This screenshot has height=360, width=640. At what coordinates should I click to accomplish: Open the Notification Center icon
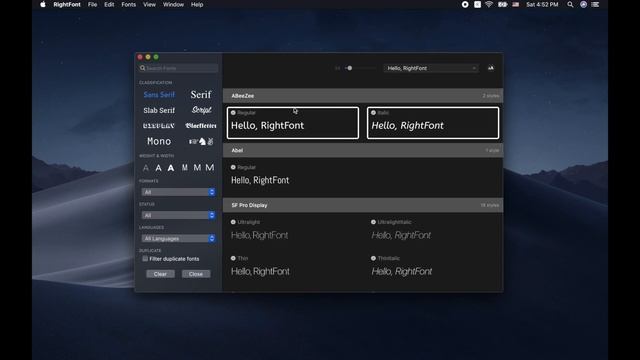595,4
